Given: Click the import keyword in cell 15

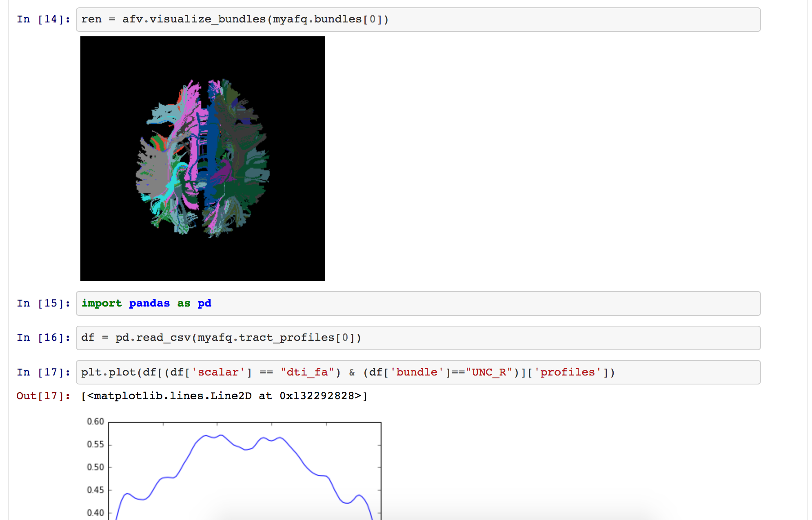Looking at the screenshot, I should point(102,303).
